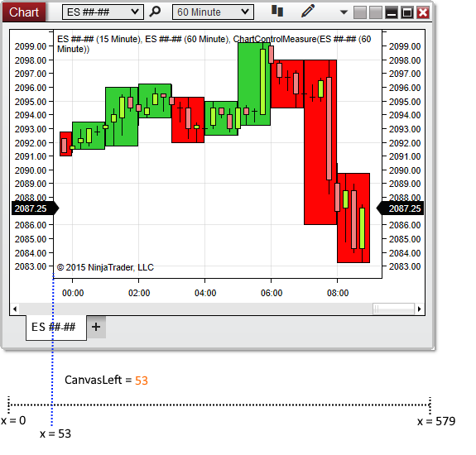476x455 pixels.
Task: Click the second gray link button
Action: point(376,12)
